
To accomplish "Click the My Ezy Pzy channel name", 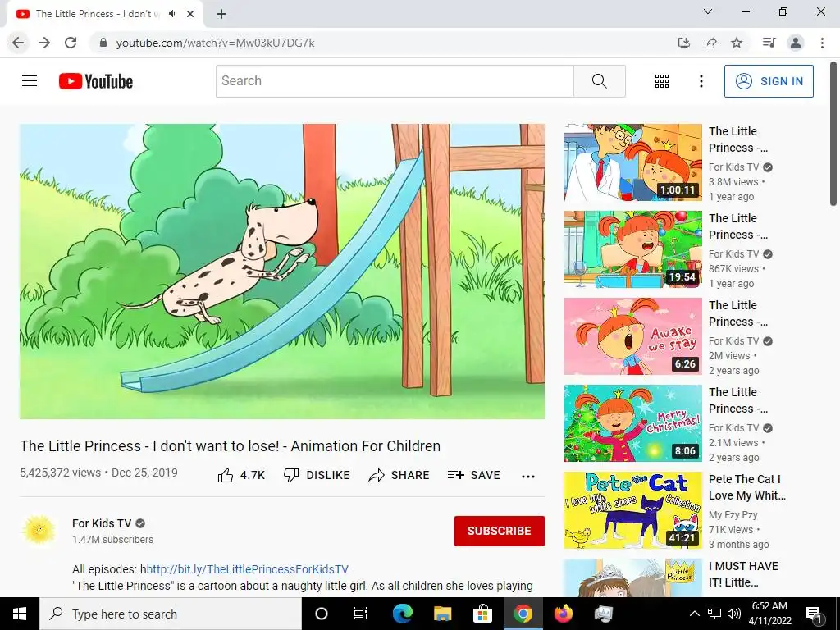I will point(733,515).
